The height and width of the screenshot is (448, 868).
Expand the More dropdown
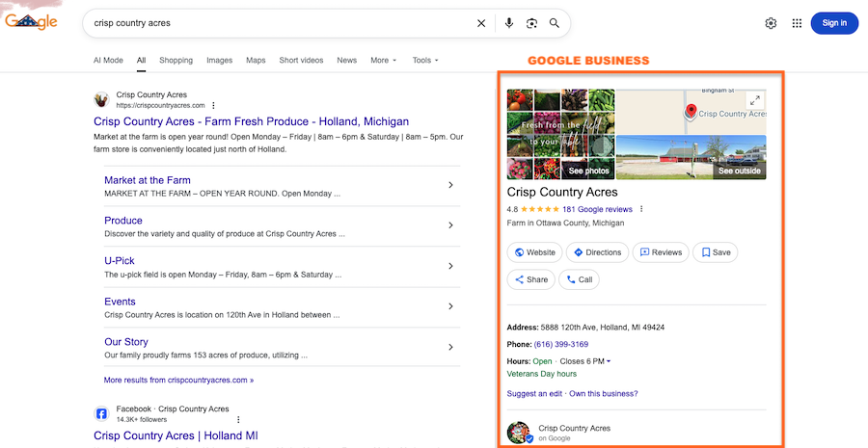coord(384,61)
